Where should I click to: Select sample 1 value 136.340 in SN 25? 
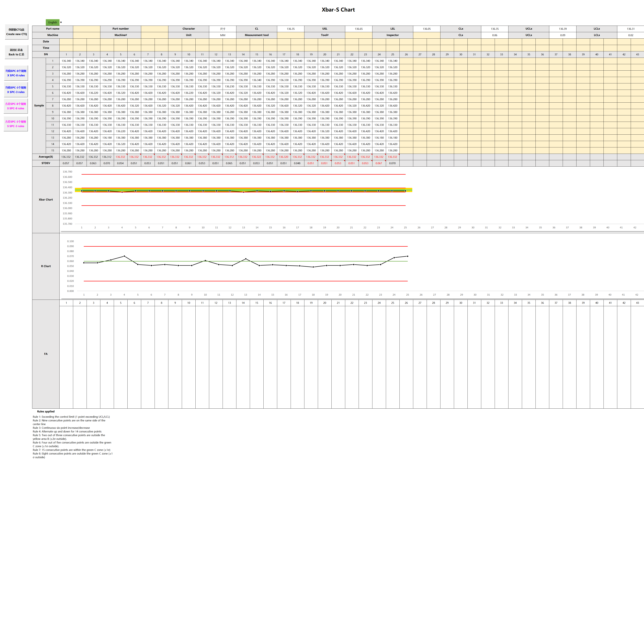click(393, 61)
